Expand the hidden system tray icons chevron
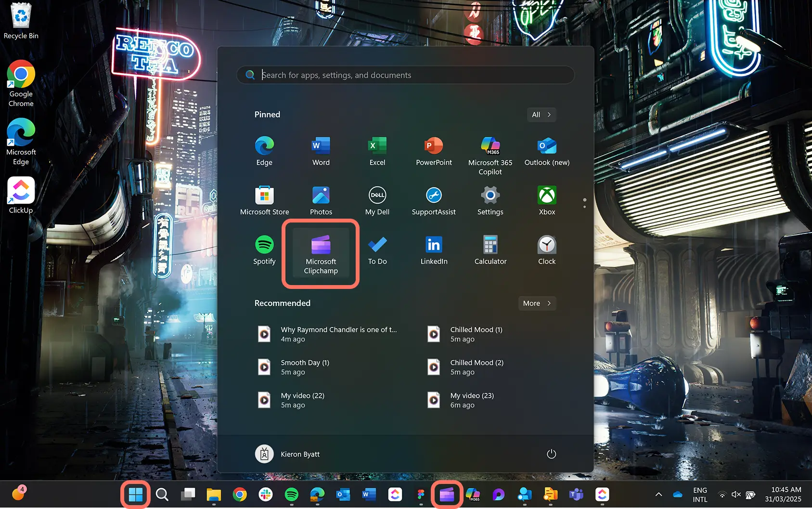The height and width of the screenshot is (509, 812). (659, 495)
